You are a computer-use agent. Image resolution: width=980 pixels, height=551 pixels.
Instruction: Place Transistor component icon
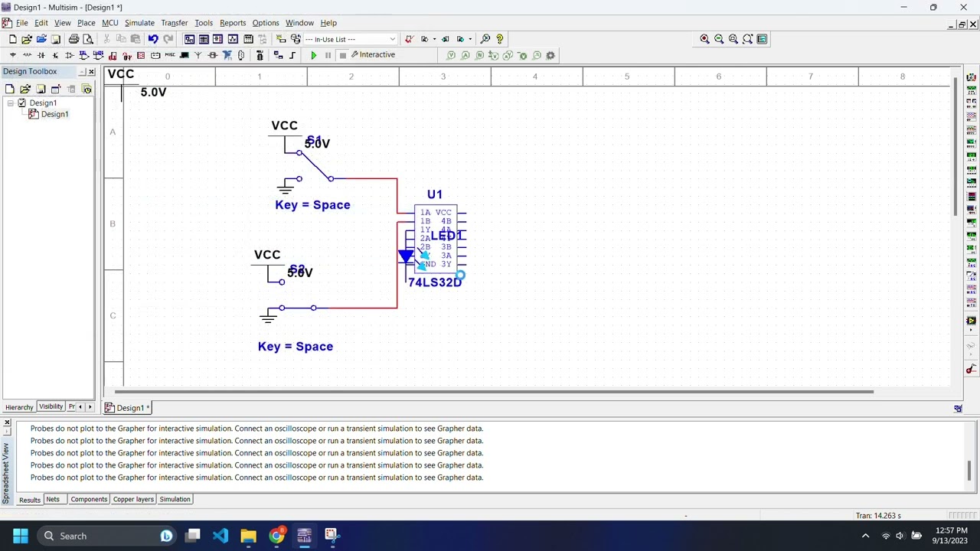[x=55, y=55]
